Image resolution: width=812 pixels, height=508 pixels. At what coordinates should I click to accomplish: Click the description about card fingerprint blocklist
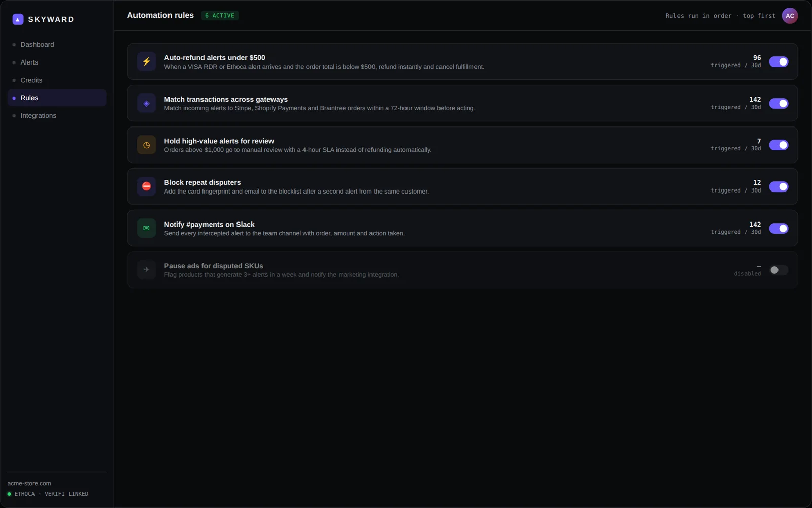(x=296, y=192)
